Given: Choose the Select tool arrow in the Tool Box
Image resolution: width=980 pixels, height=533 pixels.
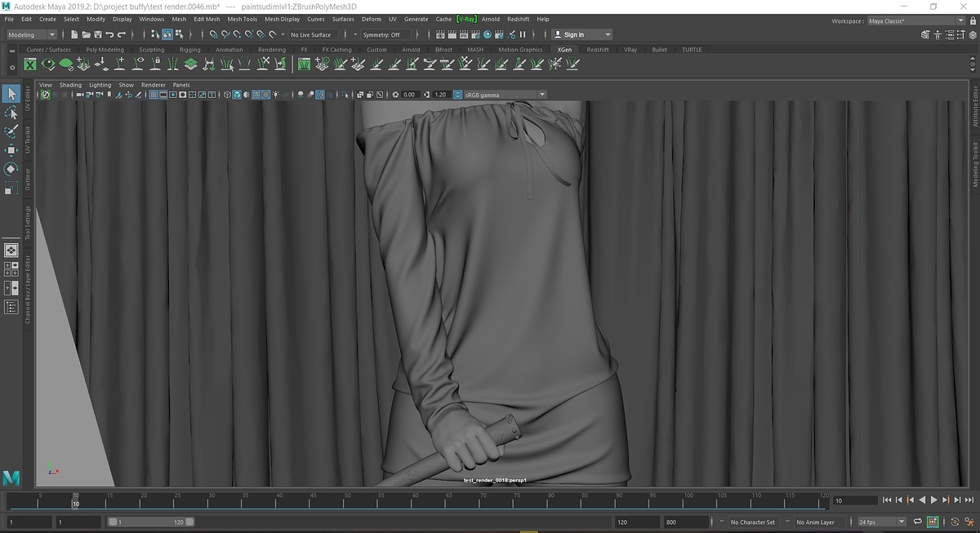Looking at the screenshot, I should (x=11, y=94).
